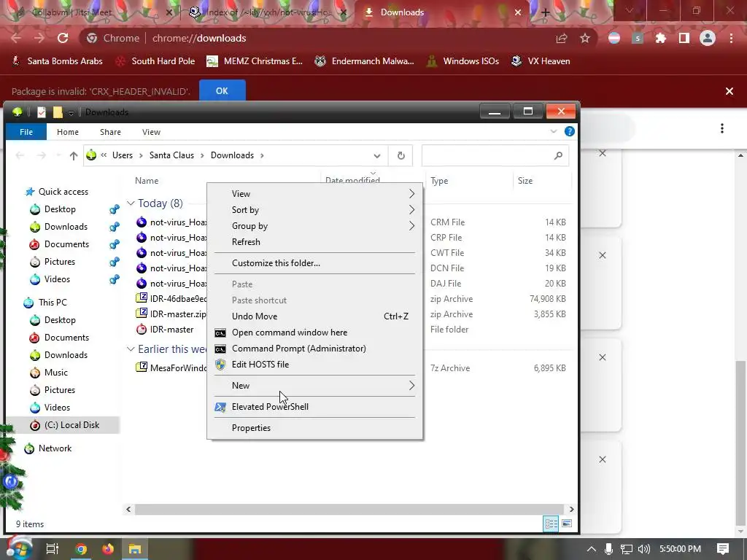Switch to Collabvm Jitsi Meet tab
The image size is (747, 560).
[x=90, y=12]
